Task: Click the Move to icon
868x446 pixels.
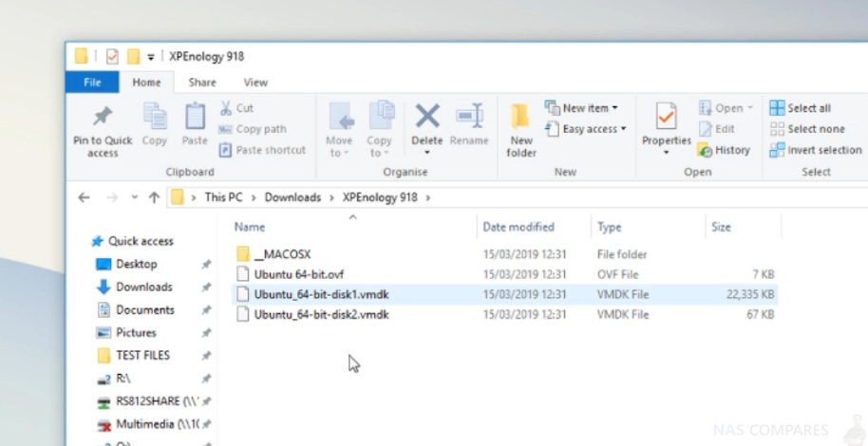Action: 340,116
